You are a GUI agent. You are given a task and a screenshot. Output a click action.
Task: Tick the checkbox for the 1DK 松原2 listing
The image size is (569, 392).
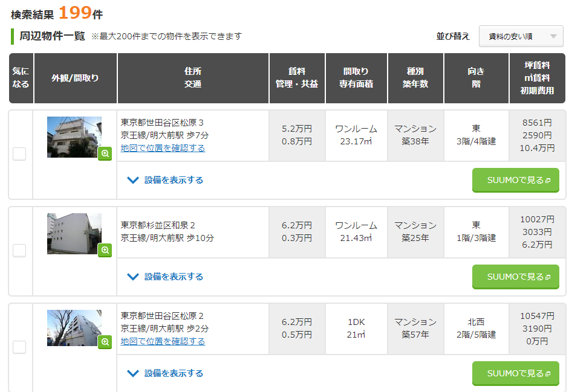tap(19, 347)
